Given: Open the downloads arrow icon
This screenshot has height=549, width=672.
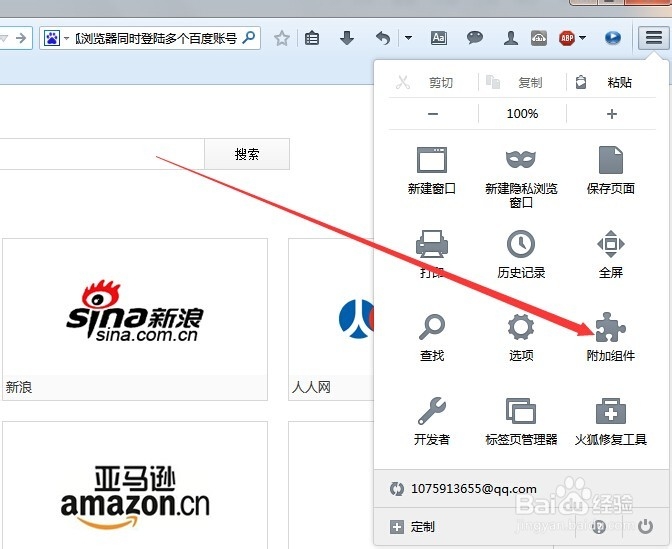Looking at the screenshot, I should click(x=347, y=38).
